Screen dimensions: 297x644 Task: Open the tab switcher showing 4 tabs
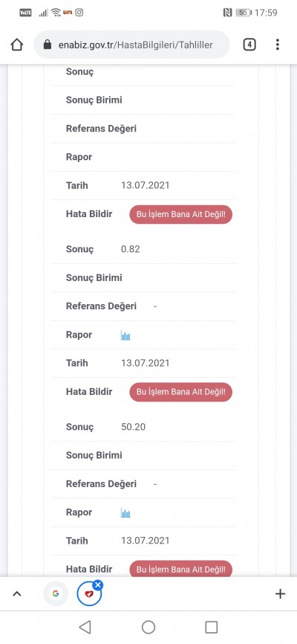tap(249, 45)
